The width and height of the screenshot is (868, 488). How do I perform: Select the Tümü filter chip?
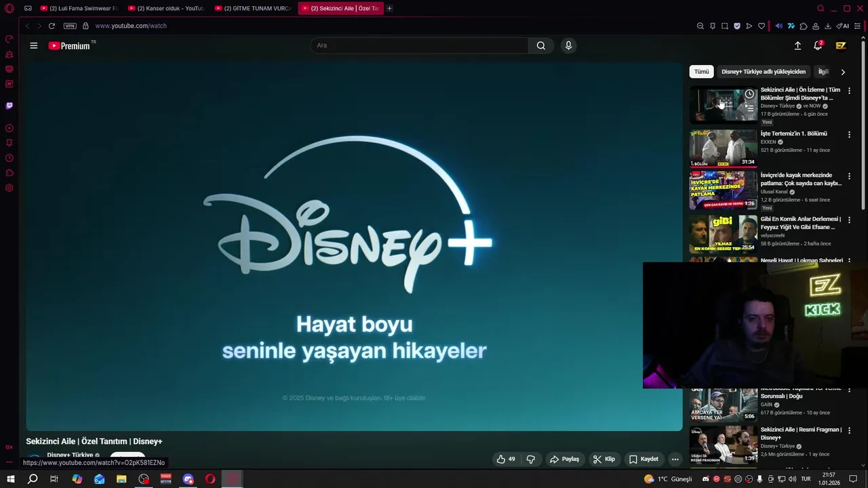click(701, 72)
